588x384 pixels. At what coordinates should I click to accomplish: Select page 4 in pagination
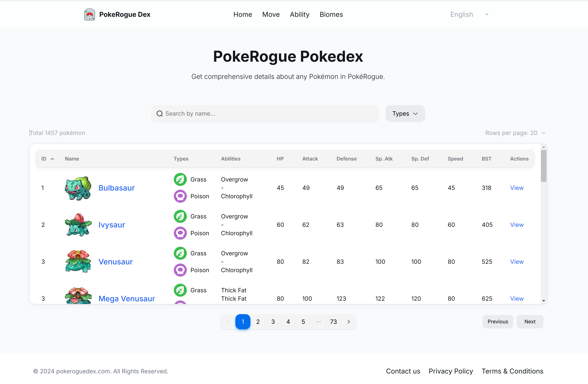(288, 321)
